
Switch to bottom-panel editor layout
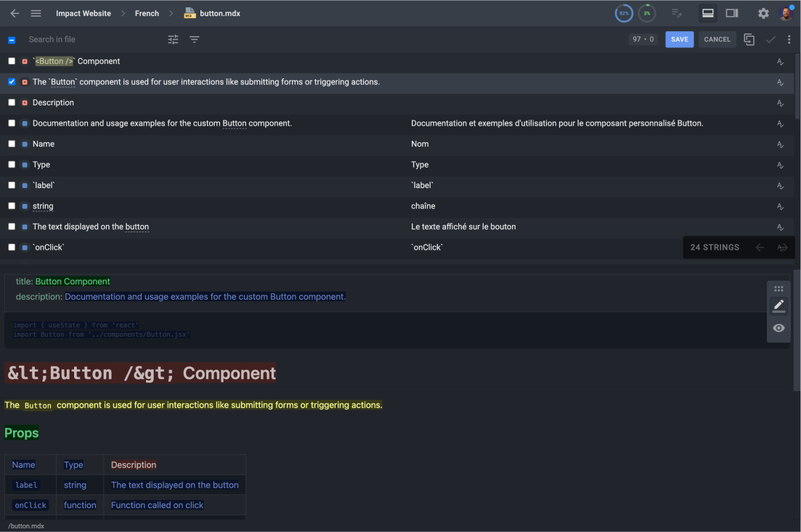coord(708,13)
